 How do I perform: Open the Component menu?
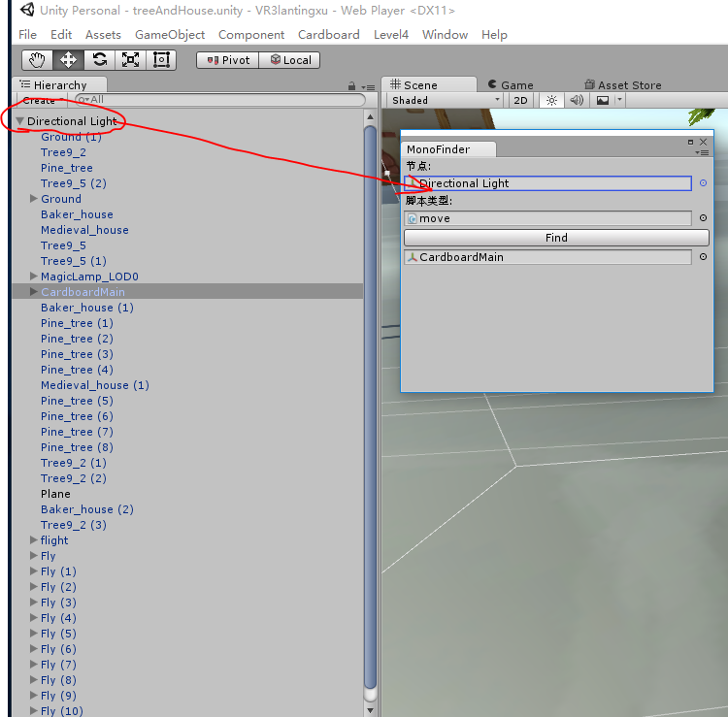[x=251, y=35]
